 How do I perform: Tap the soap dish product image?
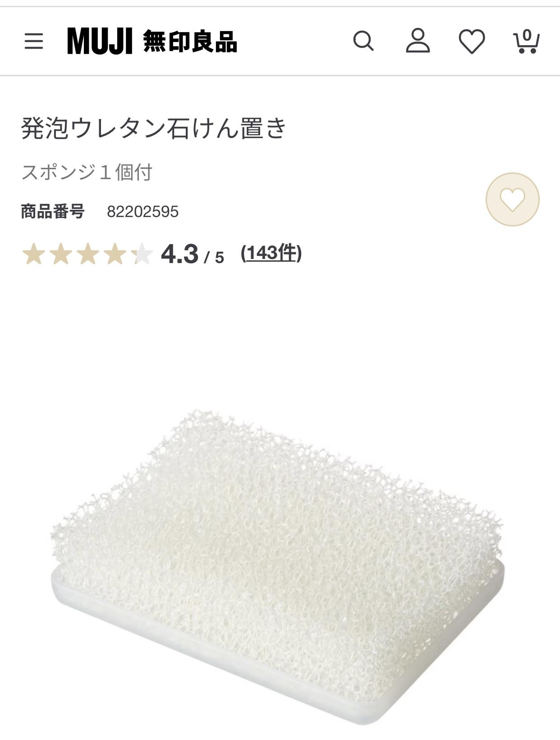coord(278,566)
